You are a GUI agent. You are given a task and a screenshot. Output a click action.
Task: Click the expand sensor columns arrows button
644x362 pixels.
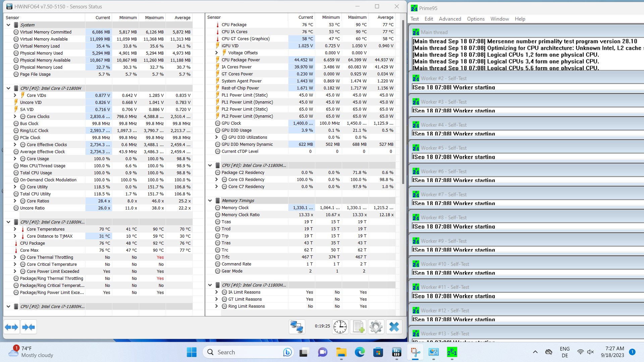pyautogui.click(x=11, y=327)
